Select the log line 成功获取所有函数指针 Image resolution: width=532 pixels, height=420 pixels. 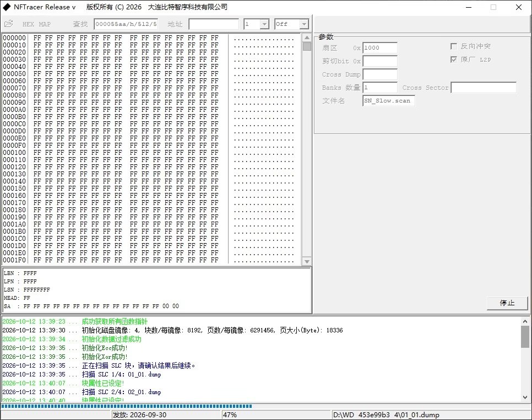point(75,321)
